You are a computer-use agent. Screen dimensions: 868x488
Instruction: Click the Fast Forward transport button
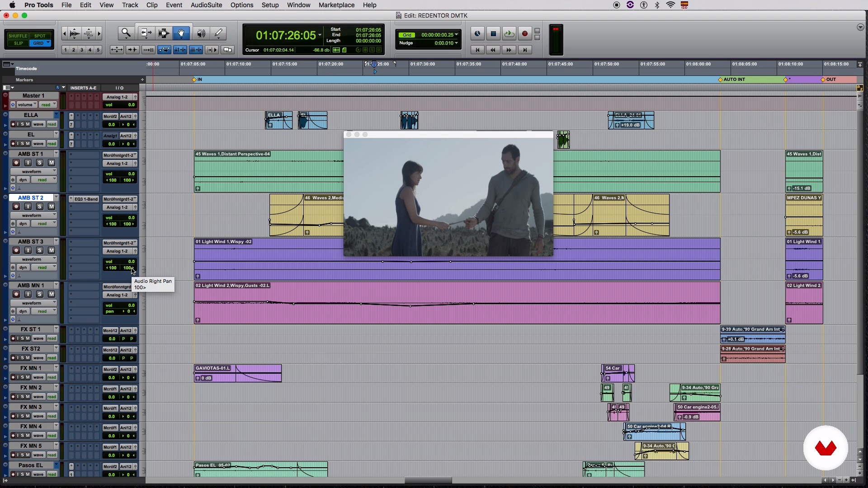coord(509,50)
